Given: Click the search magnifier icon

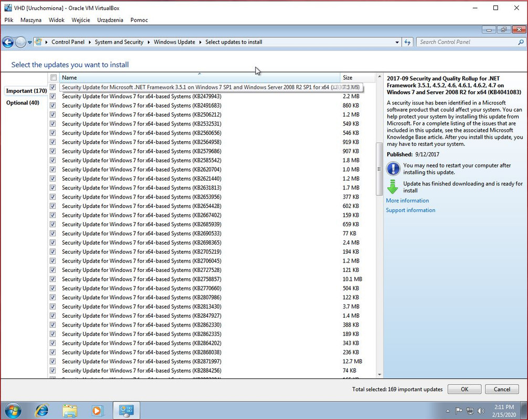Looking at the screenshot, I should 521,42.
